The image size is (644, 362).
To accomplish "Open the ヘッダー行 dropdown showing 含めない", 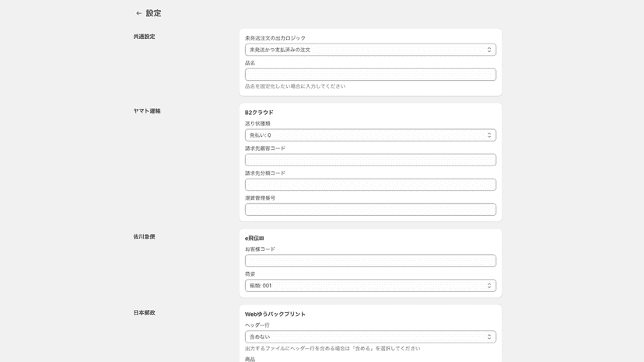I will tap(370, 336).
